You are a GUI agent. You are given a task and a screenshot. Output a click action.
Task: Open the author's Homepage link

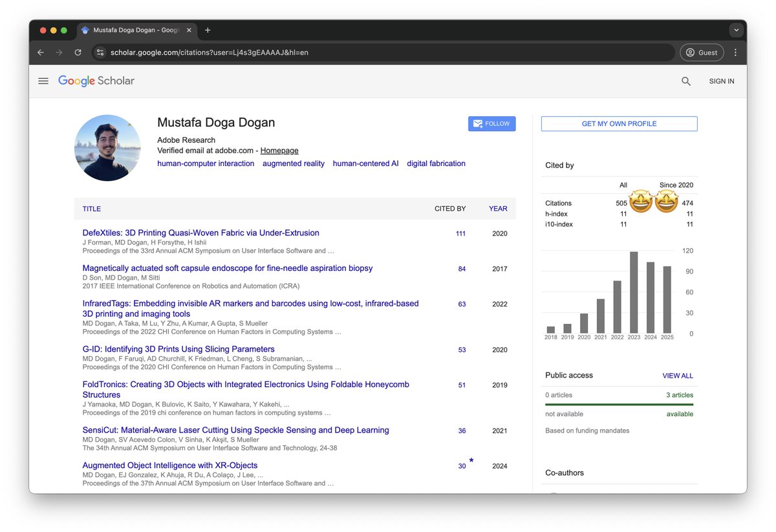click(279, 151)
